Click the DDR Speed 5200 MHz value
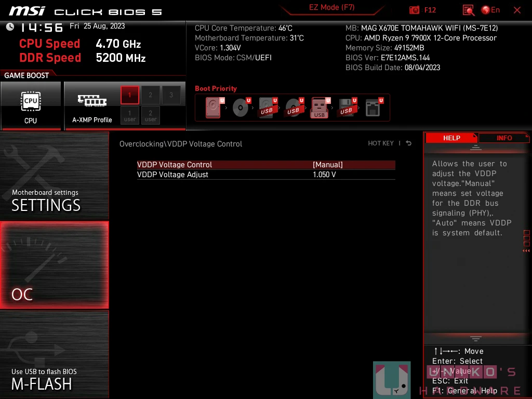Screen dimensions: 532x399 [x=121, y=58]
